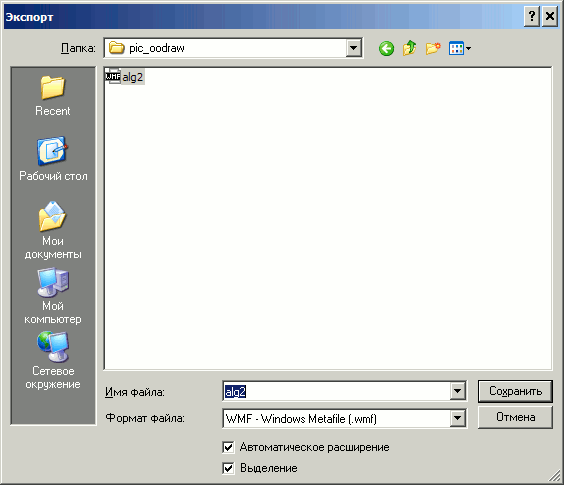Open the WMF - Windows Metafile format list

(345, 418)
